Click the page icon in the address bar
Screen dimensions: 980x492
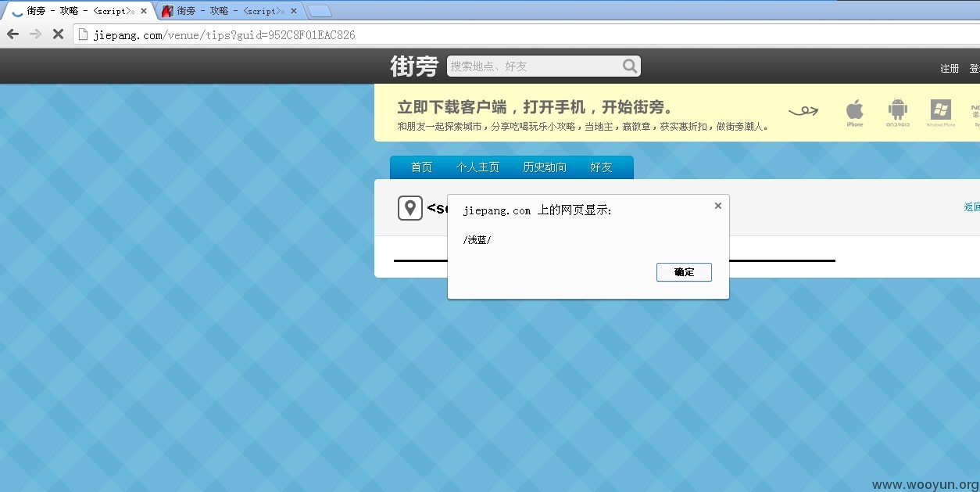pos(82,34)
